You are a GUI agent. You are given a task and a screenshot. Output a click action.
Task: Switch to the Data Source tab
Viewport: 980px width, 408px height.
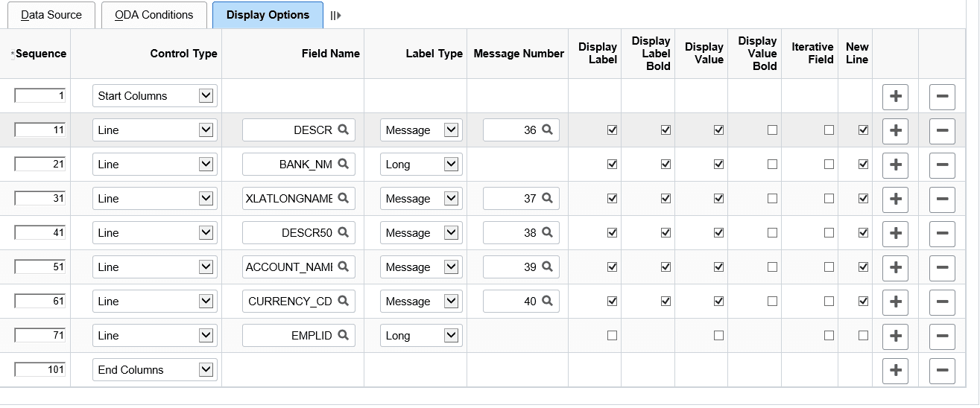tap(51, 15)
